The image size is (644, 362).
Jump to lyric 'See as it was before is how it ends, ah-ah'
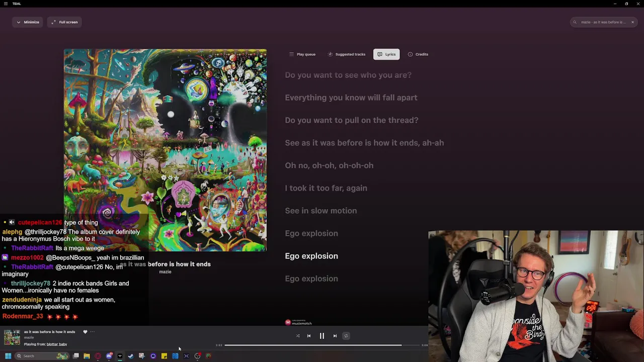click(364, 143)
